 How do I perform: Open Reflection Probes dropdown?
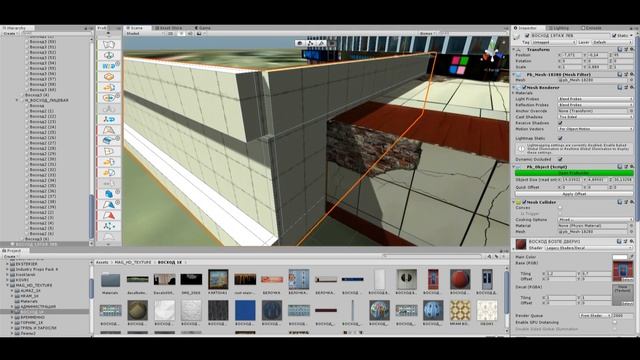click(x=595, y=105)
